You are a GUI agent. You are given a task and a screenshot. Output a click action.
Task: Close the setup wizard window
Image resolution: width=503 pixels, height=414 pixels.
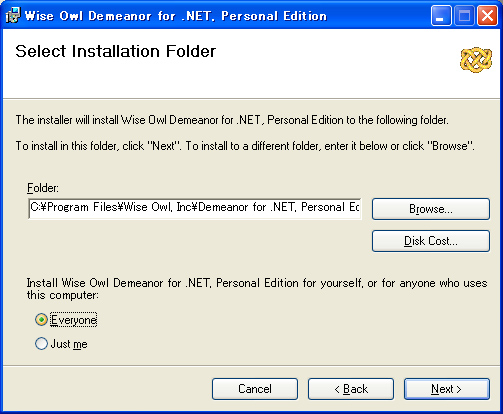tap(487, 16)
